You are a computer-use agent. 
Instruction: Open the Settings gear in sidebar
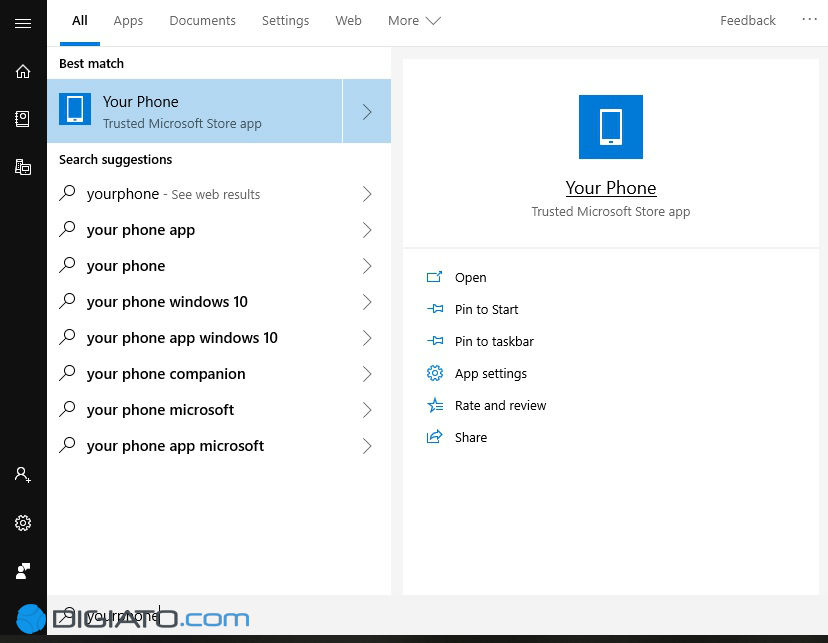pyautogui.click(x=23, y=523)
